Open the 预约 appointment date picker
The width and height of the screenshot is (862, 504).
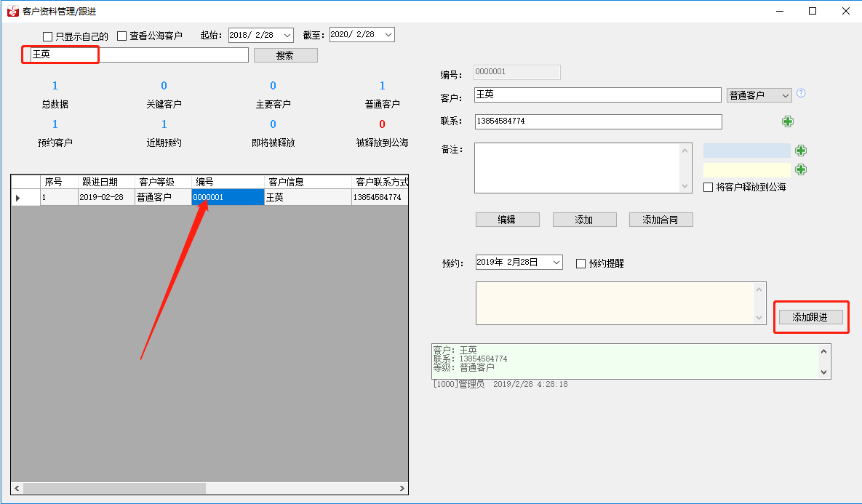556,263
